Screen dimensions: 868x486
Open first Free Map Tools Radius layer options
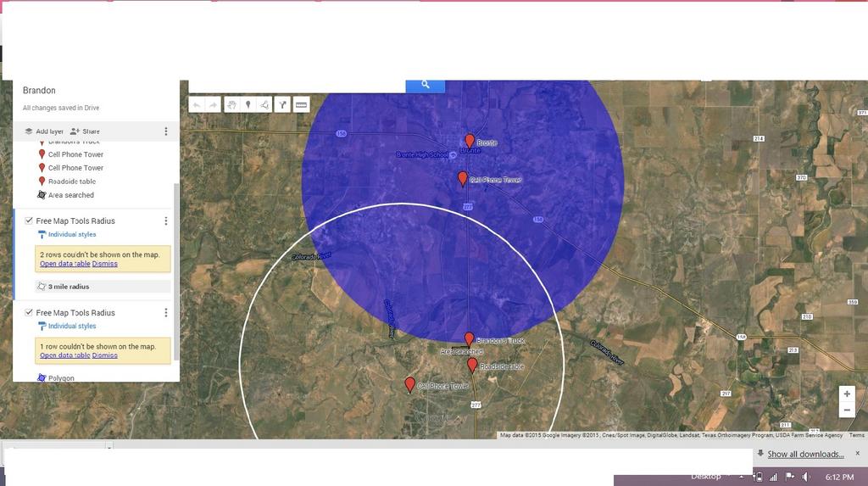point(166,221)
